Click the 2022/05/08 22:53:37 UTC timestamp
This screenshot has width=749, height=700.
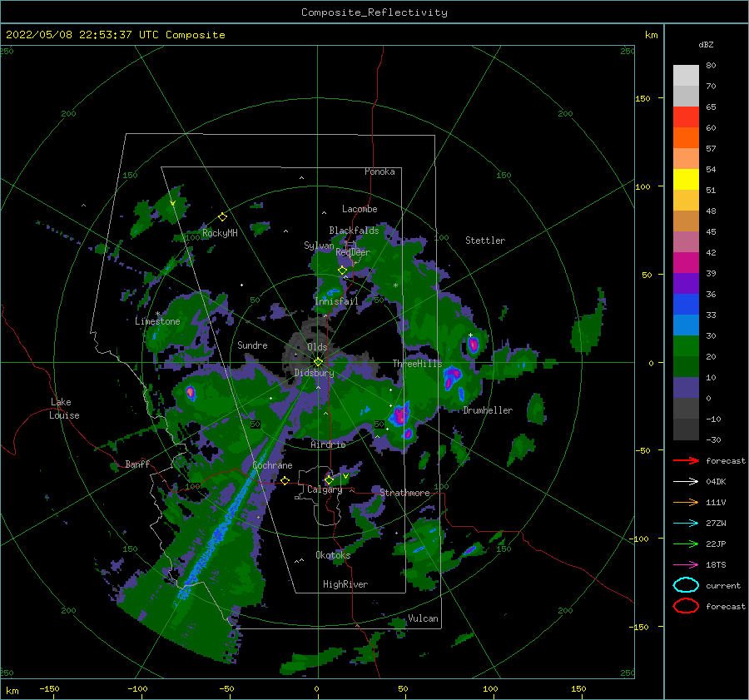[115, 35]
